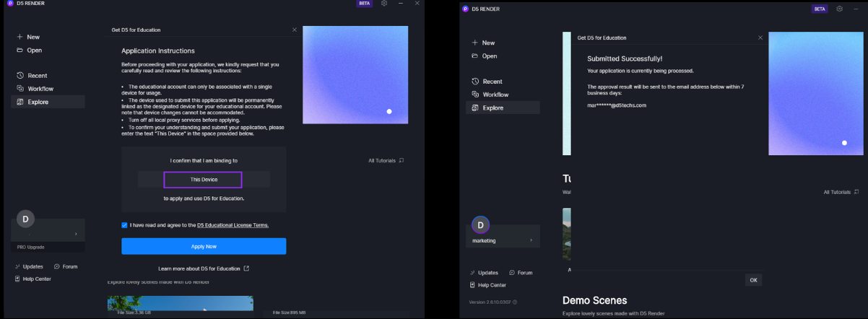Click New in the Submitted Successfully window sidebar
This screenshot has height=319, width=868.
[483, 43]
